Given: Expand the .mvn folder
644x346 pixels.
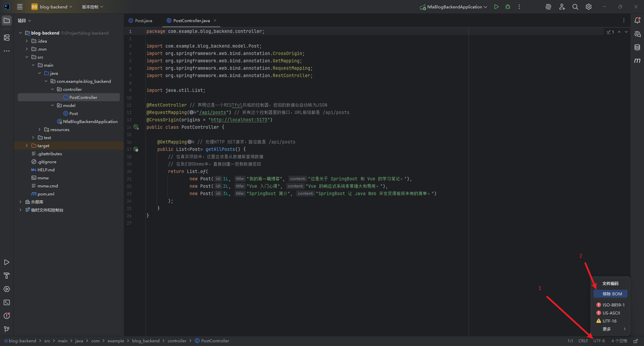Looking at the screenshot, I should click(27, 49).
